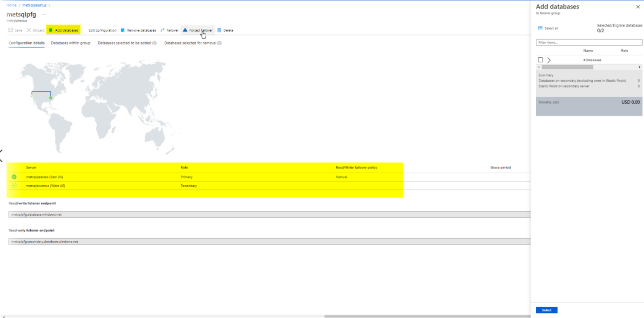The width and height of the screenshot is (644, 318).
Task: Open Databases selected for removal tab
Action: [193, 43]
